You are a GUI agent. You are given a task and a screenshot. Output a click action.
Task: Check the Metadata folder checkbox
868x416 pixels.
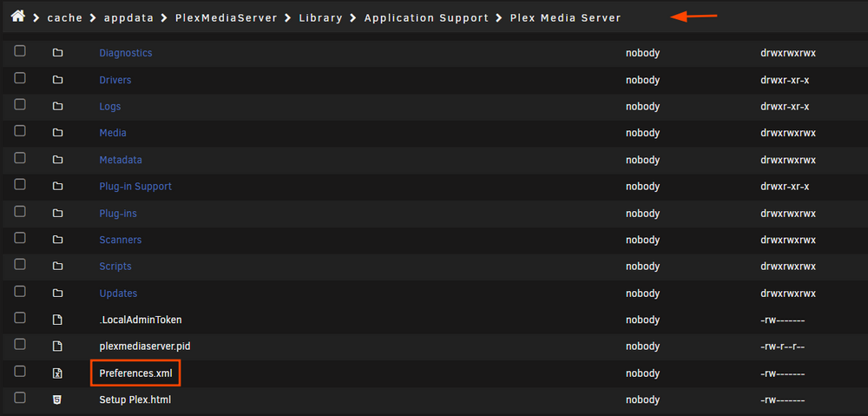point(20,157)
